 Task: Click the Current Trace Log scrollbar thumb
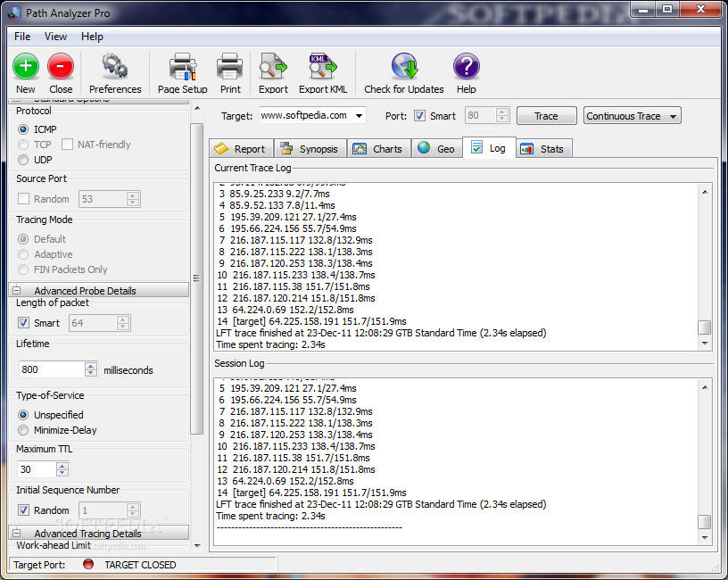pos(704,327)
